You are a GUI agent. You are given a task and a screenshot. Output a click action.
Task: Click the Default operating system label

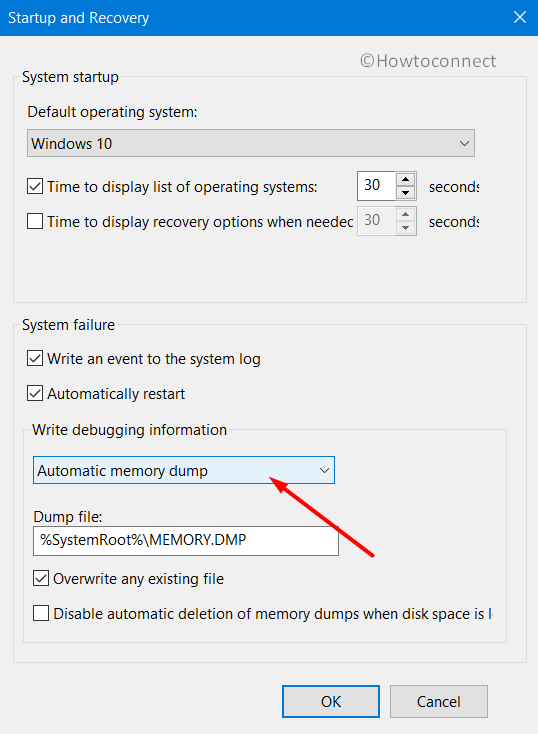pos(112,112)
